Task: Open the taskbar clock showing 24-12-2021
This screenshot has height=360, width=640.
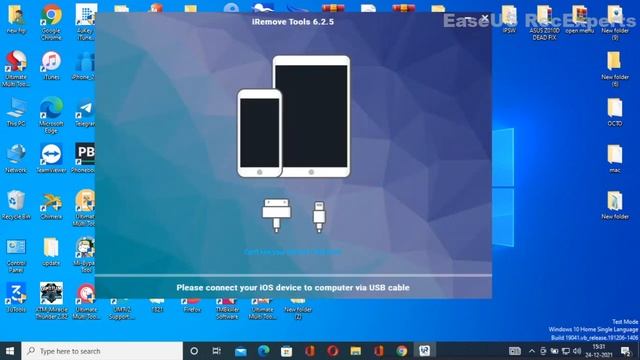Action: pos(599,351)
